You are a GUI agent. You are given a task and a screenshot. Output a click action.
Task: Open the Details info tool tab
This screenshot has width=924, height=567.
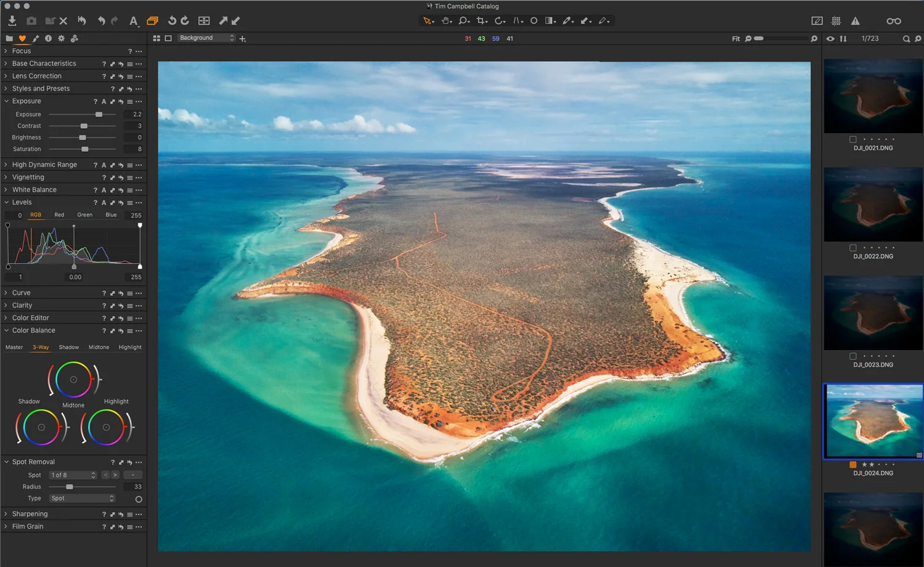coord(48,38)
